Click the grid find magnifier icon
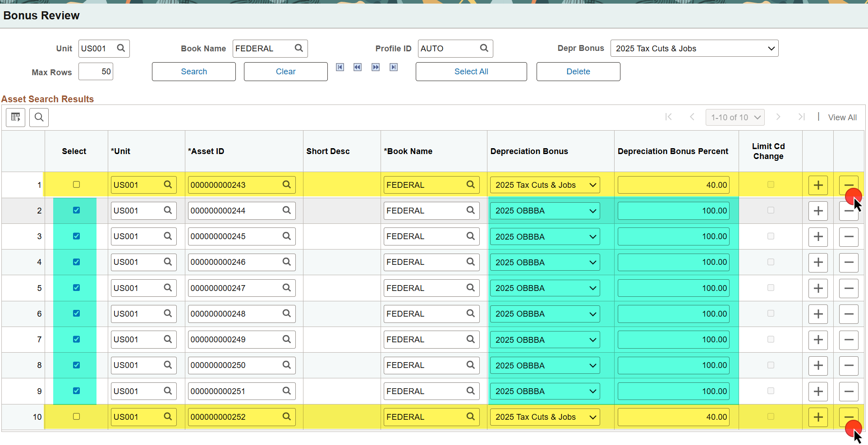 (39, 118)
